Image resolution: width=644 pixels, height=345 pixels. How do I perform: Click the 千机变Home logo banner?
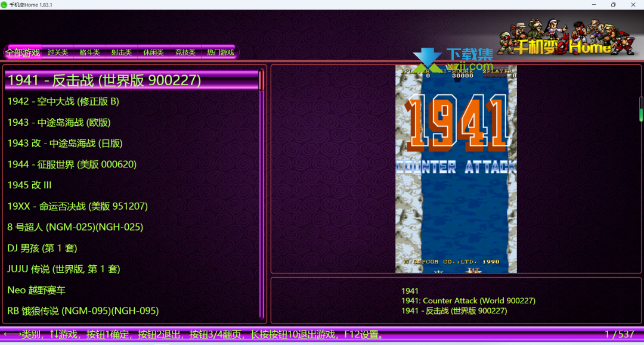(567, 38)
